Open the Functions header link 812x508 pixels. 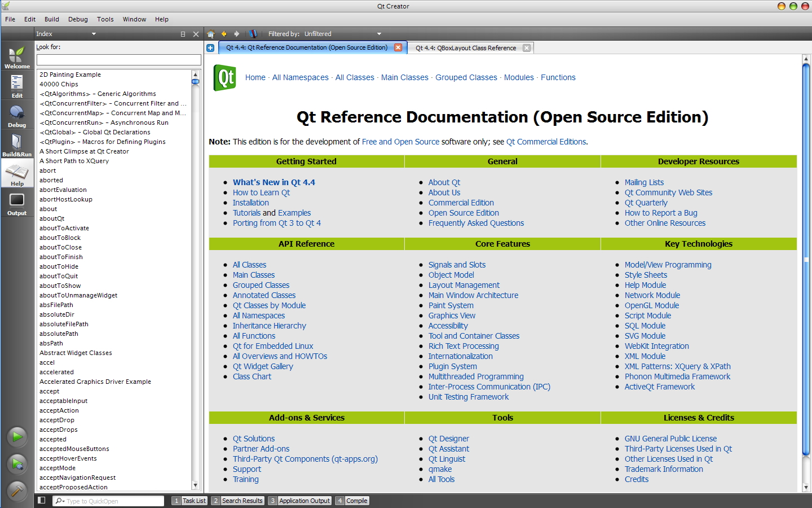[x=558, y=77]
